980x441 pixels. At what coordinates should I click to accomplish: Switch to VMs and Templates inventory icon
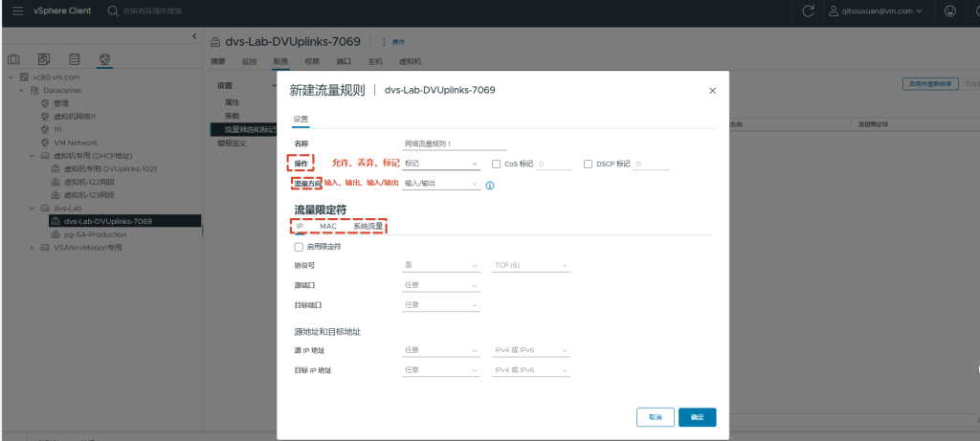(x=44, y=59)
